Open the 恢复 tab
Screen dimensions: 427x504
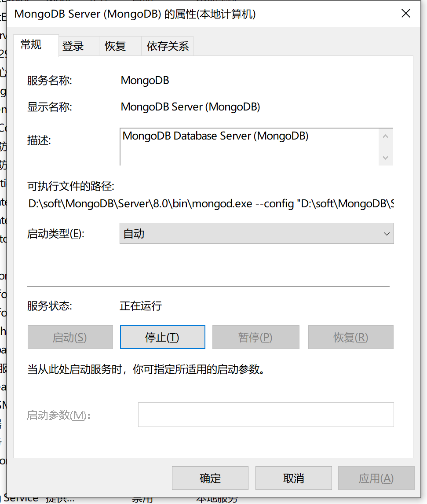pyautogui.click(x=120, y=46)
